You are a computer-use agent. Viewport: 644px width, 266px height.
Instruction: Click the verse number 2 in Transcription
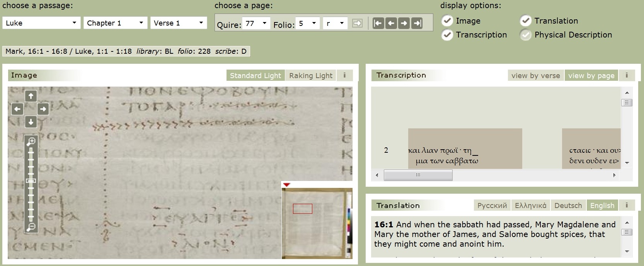(386, 150)
